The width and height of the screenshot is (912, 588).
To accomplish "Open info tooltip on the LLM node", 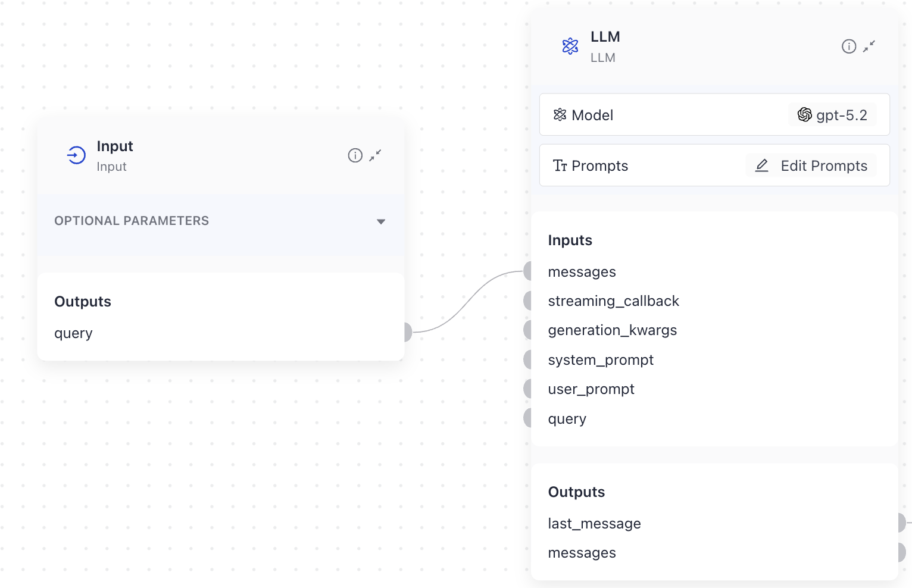I will 849,46.
